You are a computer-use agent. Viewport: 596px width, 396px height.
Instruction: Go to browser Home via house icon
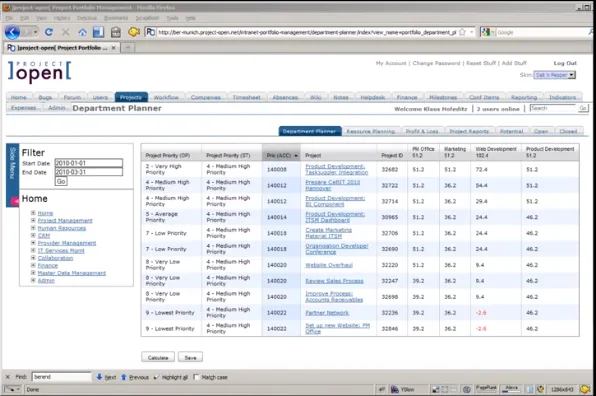pos(82,32)
